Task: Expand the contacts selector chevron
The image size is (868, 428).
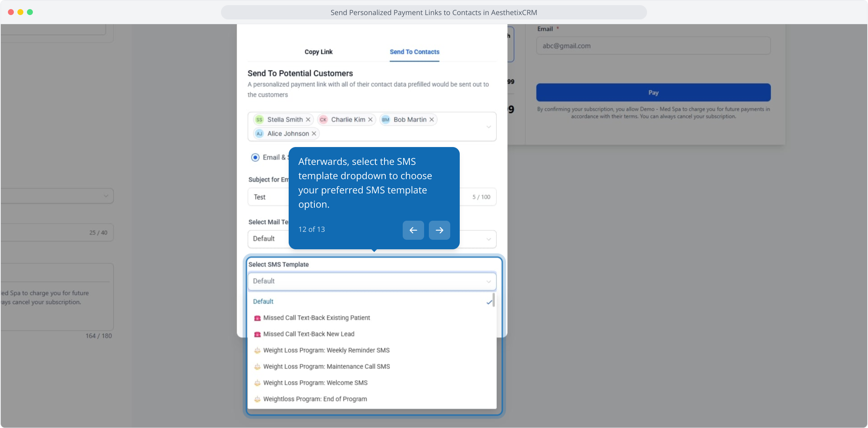Action: coord(489,127)
